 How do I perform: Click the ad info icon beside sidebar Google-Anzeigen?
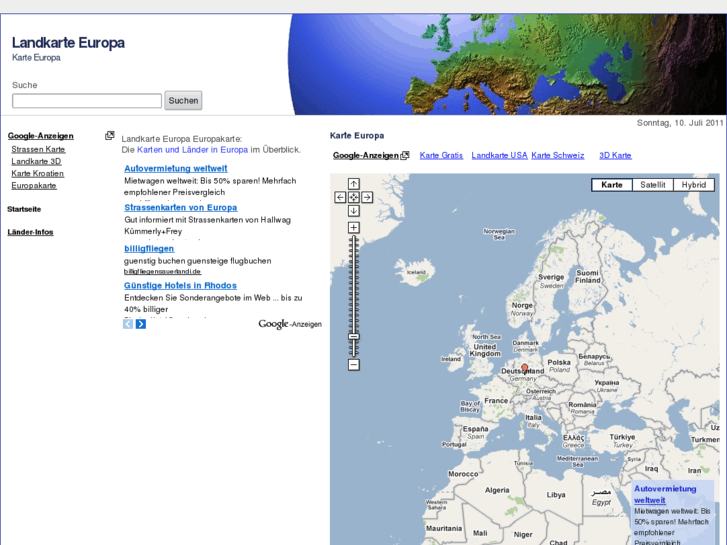pyautogui.click(x=109, y=135)
